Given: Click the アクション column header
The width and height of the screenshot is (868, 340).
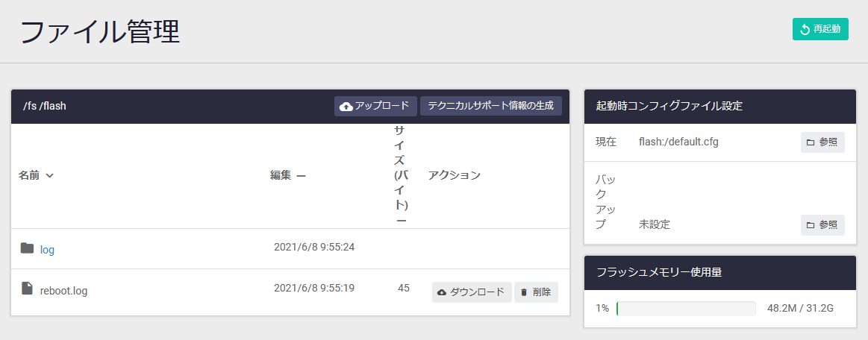Looking at the screenshot, I should click(x=454, y=175).
